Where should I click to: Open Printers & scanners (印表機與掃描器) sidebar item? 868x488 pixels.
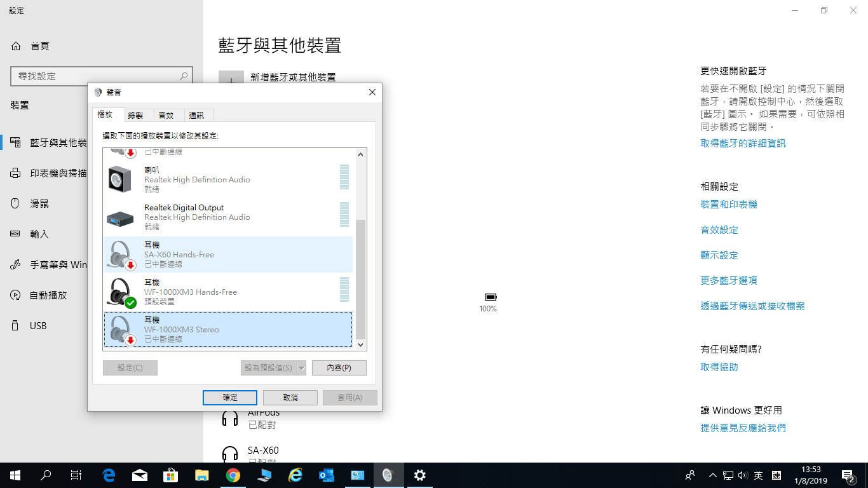(50, 173)
